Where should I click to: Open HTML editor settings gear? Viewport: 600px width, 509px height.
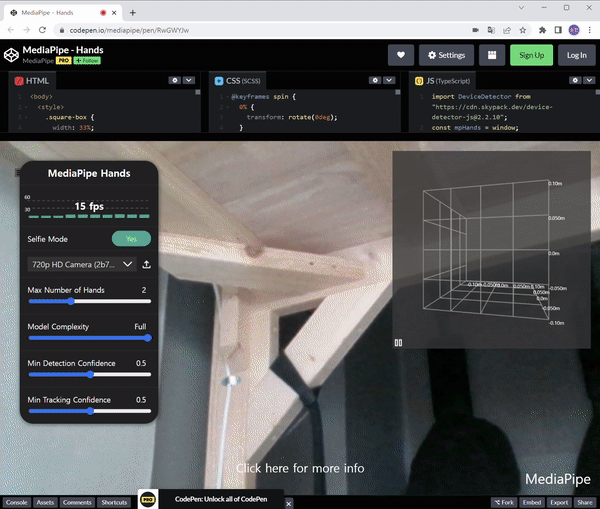pos(175,80)
